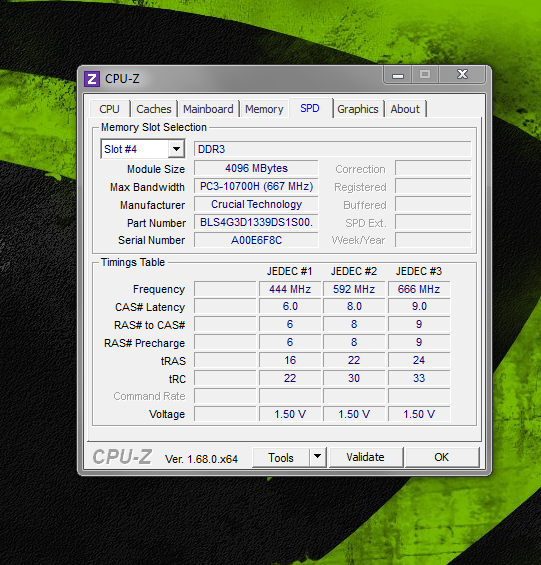This screenshot has width=541, height=565.
Task: Click the DDR3 memory type field
Action: [332, 149]
